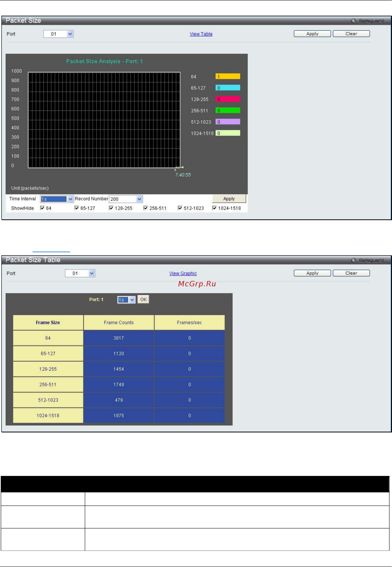
Task: Click the OK button next to interval dropdown
Action: click(143, 299)
